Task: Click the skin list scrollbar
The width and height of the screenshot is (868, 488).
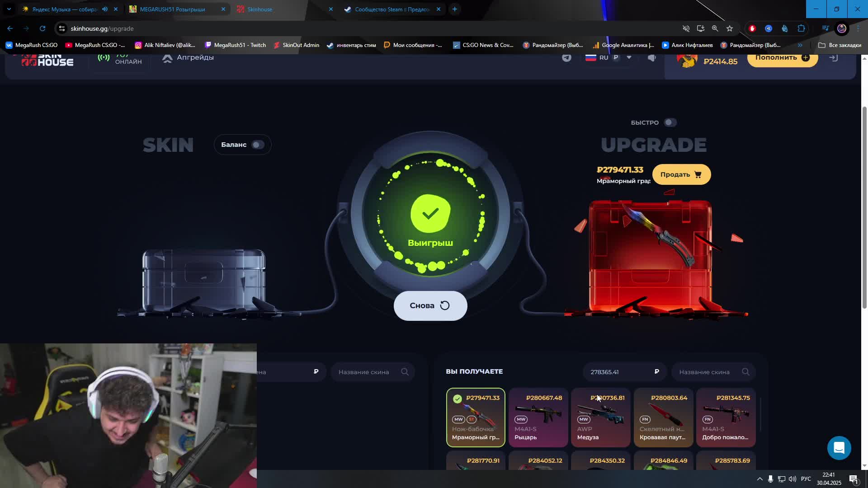Action: [761, 414]
